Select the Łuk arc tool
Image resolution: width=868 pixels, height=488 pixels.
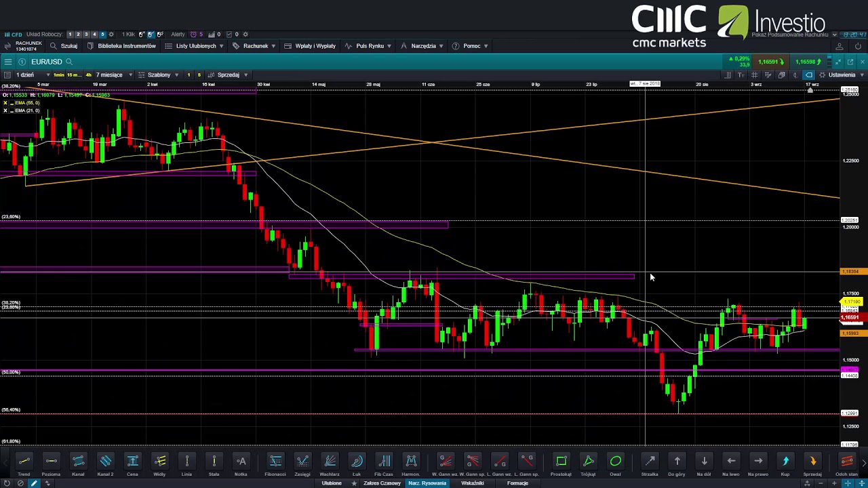[x=357, y=464]
